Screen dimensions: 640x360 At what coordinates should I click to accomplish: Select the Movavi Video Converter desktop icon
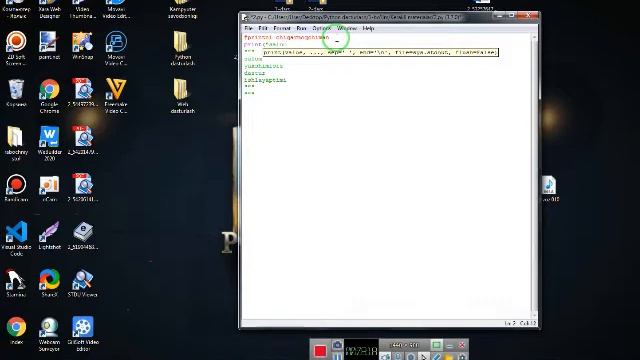click(x=116, y=48)
